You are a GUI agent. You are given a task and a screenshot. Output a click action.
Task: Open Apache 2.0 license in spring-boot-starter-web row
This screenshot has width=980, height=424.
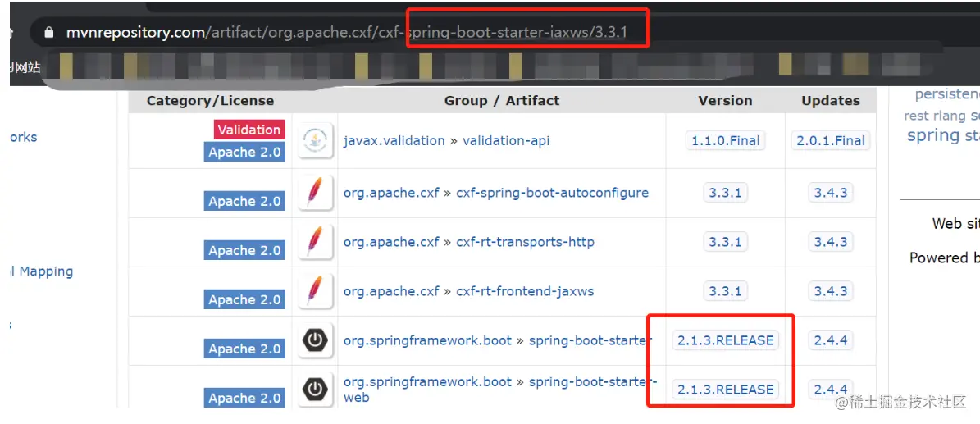pos(244,399)
